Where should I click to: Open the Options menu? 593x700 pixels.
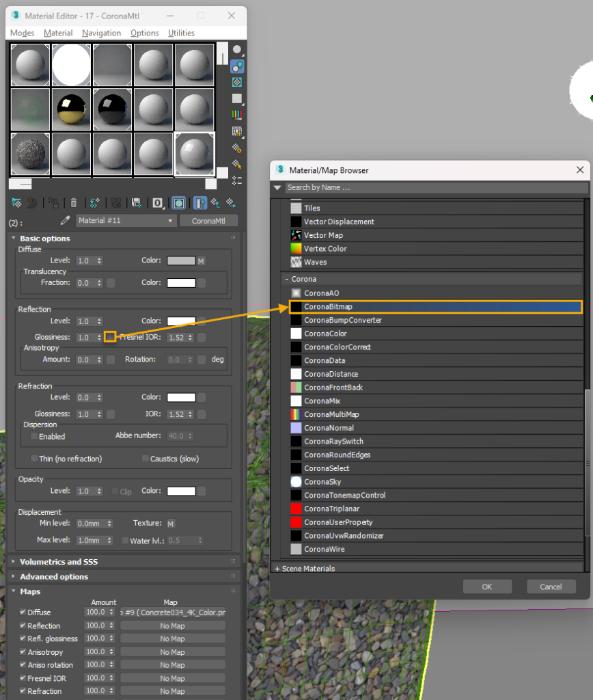click(145, 33)
